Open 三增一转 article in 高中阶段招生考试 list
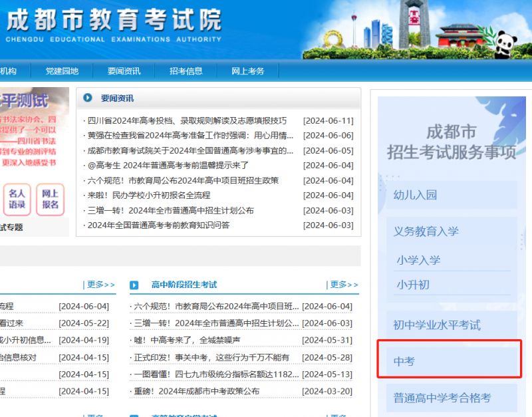Viewport: 532px width, 417px height. [216, 323]
